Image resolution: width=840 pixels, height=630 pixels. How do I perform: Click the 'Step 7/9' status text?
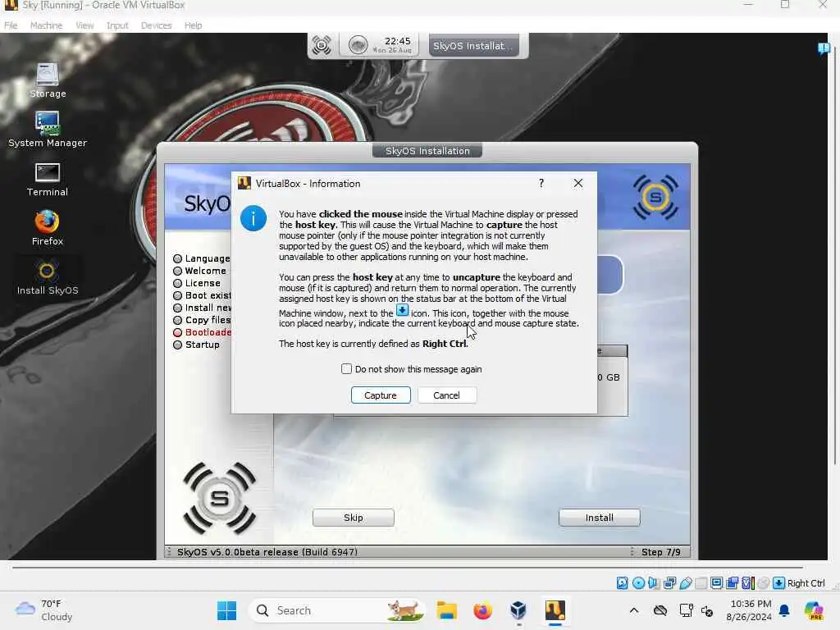coord(661,552)
